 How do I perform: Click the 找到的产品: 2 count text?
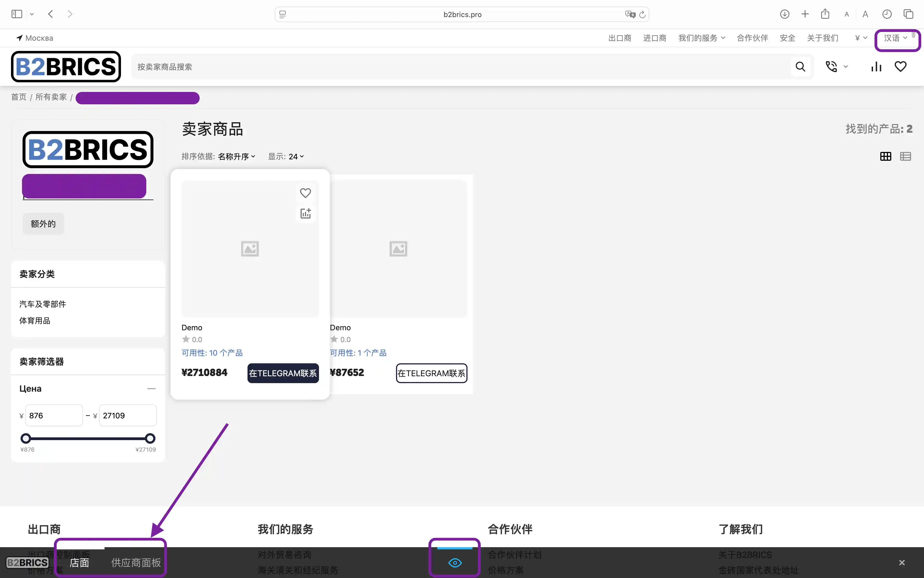879,129
